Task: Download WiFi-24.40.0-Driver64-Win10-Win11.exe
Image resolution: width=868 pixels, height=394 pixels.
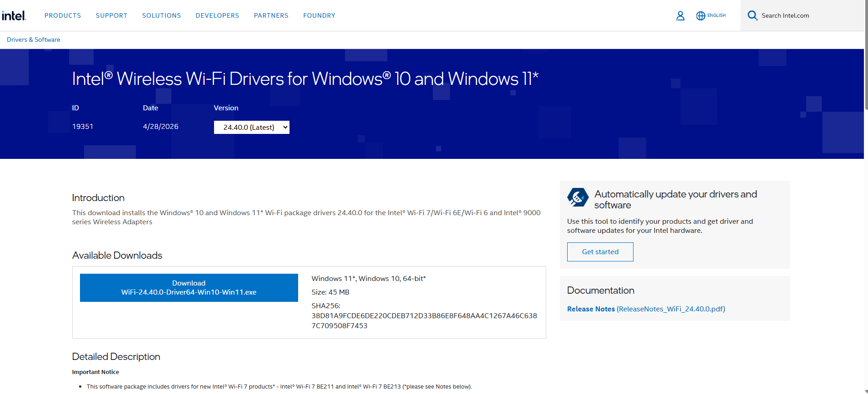Action: [189, 288]
